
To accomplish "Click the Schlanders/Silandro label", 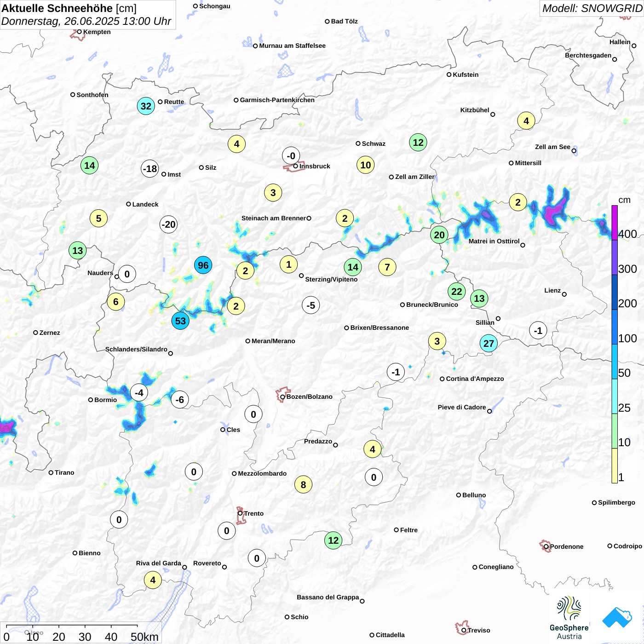I will pyautogui.click(x=136, y=350).
